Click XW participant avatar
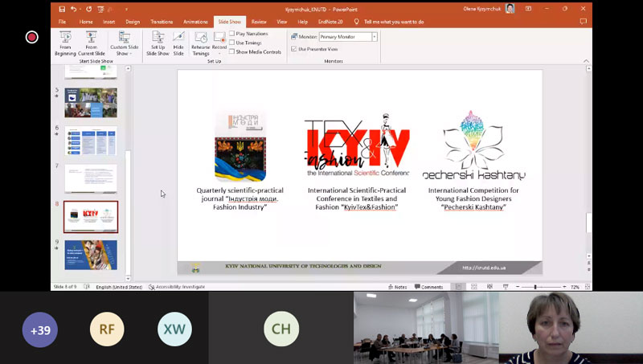 174,329
